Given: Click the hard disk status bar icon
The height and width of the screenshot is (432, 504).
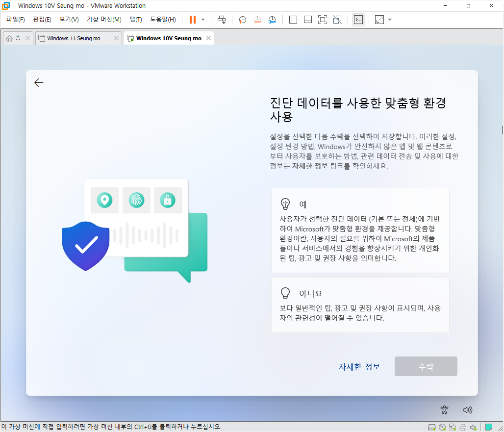Looking at the screenshot, I should pos(431,427).
